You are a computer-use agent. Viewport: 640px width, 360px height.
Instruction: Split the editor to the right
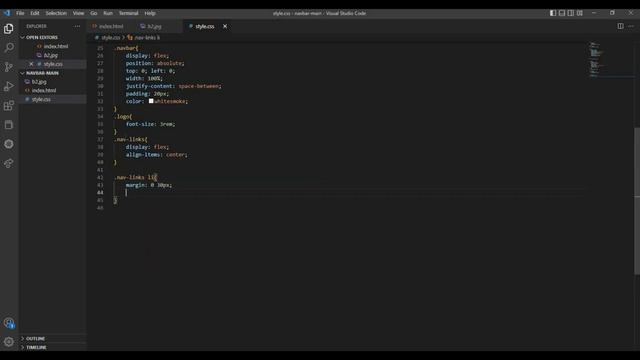(x=620, y=26)
